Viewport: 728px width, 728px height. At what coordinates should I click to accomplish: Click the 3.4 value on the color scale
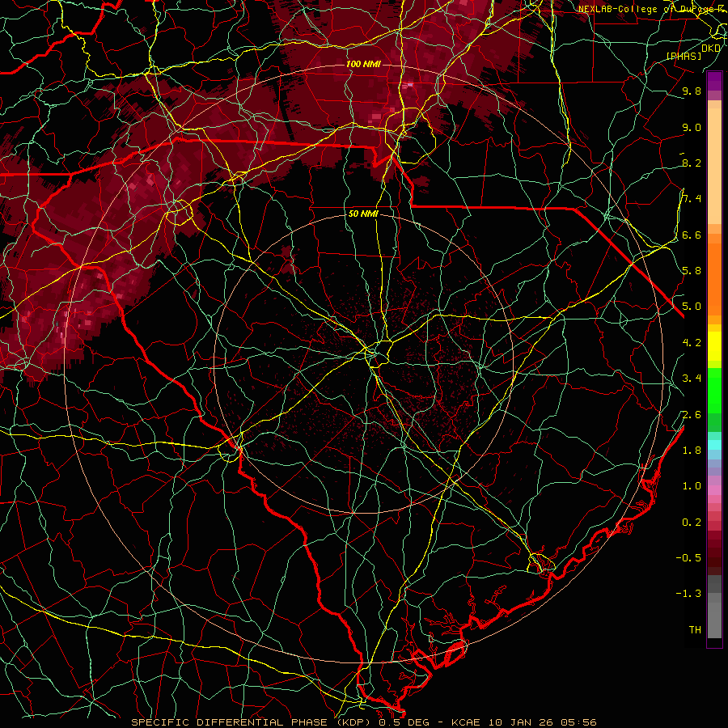pyautogui.click(x=692, y=379)
